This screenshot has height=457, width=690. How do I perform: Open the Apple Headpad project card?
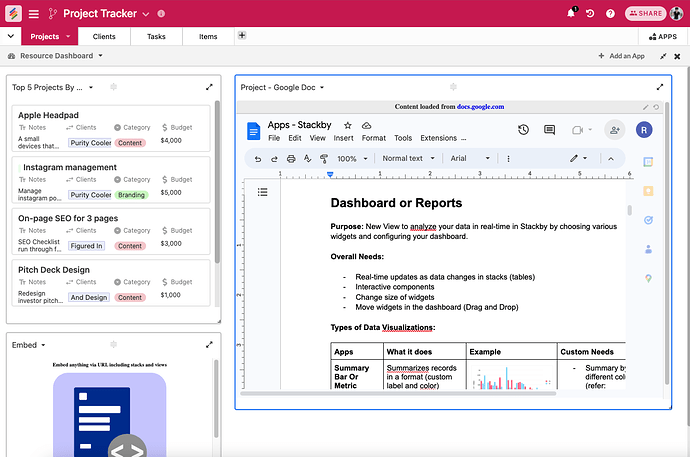tap(111, 128)
